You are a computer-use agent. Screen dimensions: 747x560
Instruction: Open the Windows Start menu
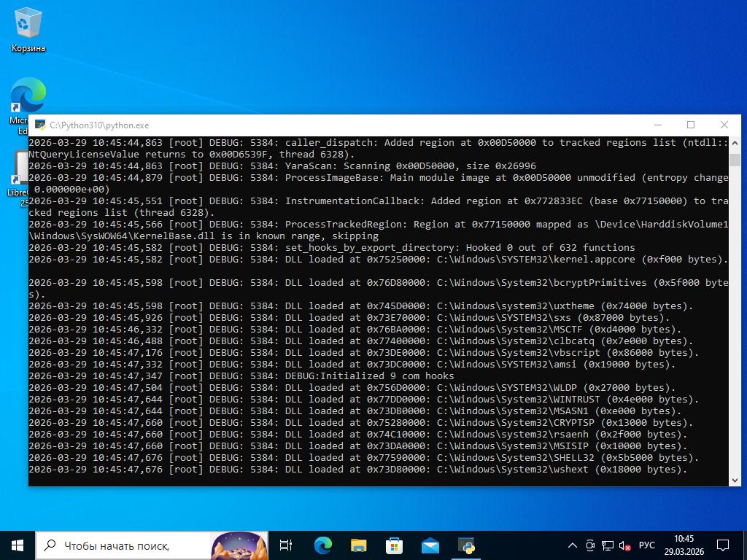tap(18, 545)
